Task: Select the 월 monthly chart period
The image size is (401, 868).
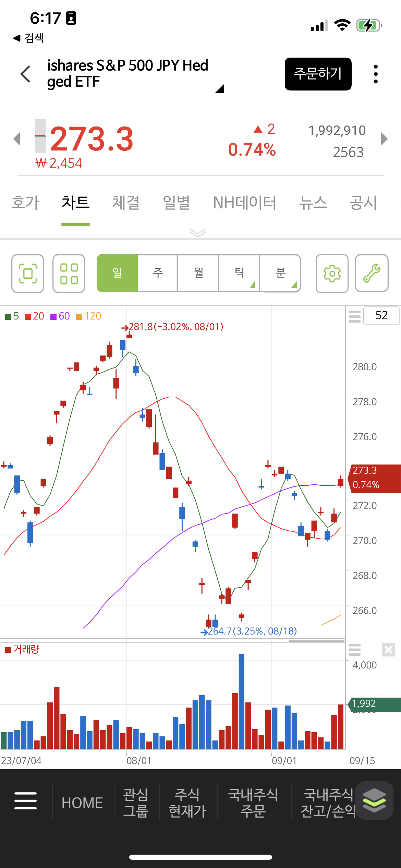Action: [x=198, y=273]
